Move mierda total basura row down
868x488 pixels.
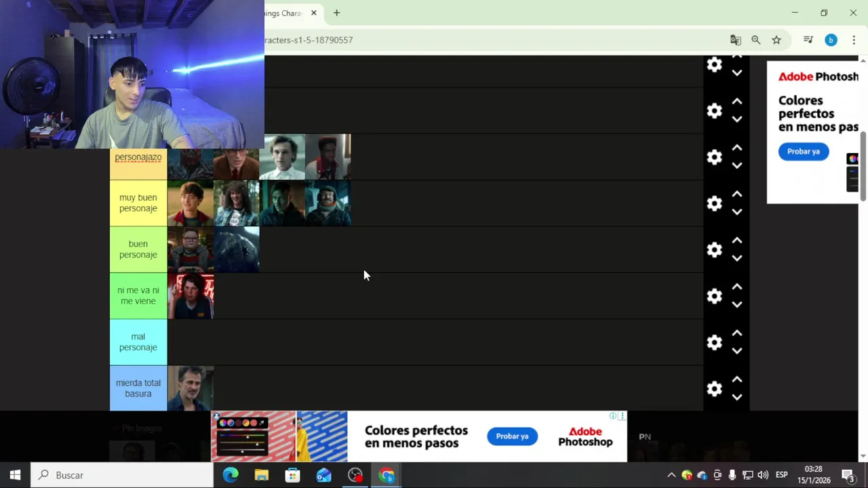pos(737,397)
